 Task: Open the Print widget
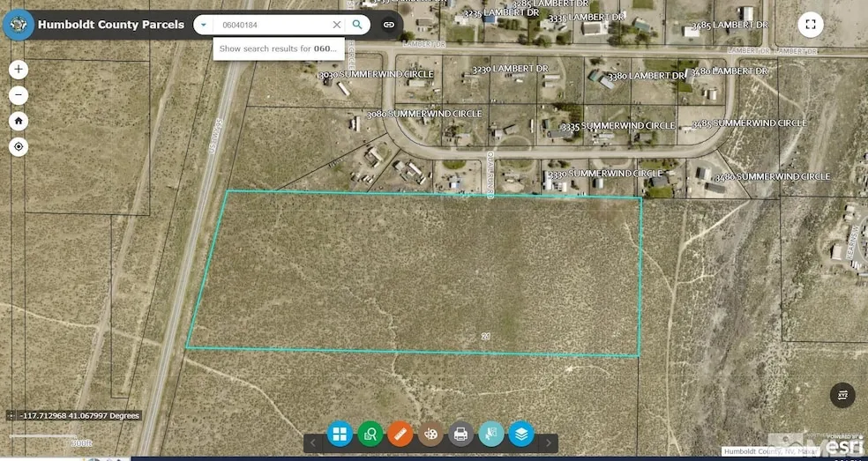pyautogui.click(x=460, y=434)
